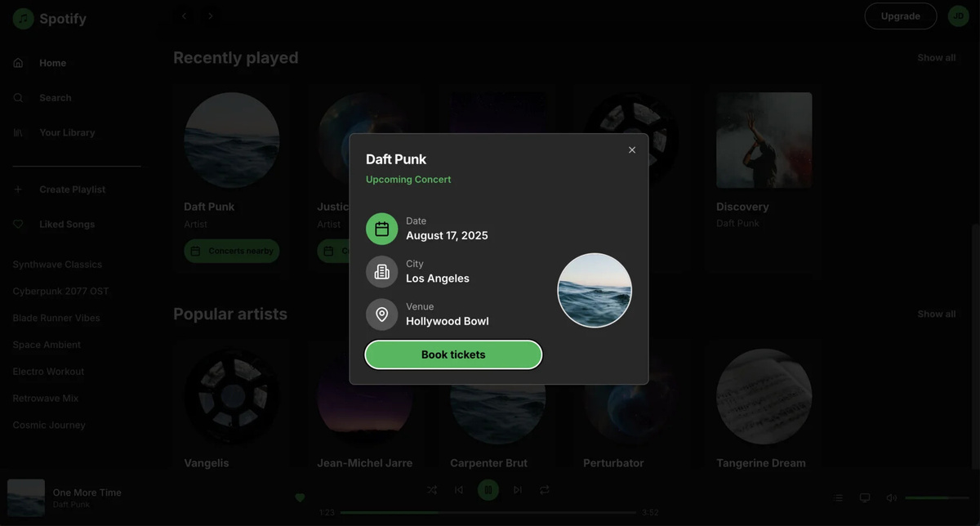Select the Cosmic Journey playlist
Image resolution: width=980 pixels, height=526 pixels.
coord(49,426)
